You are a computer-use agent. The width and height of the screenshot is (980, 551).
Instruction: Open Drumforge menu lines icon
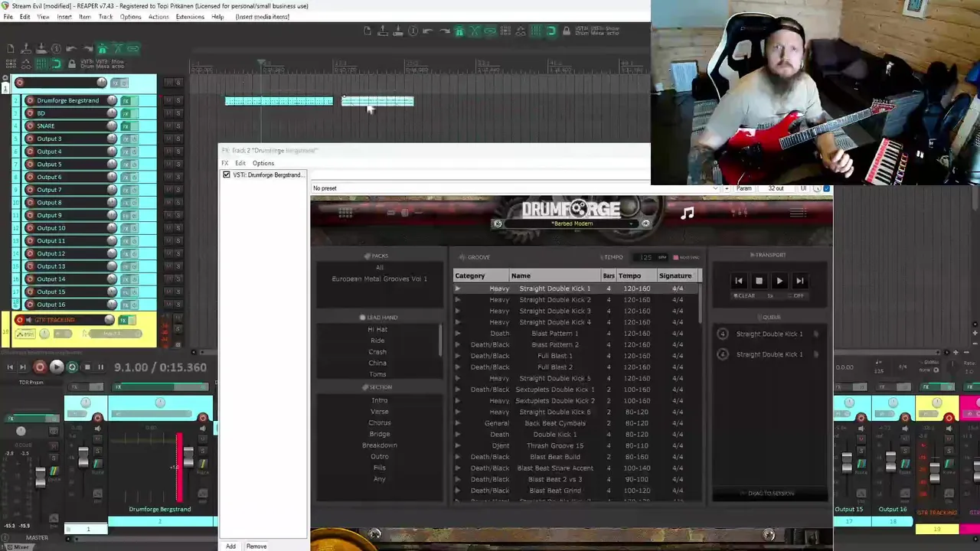798,213
